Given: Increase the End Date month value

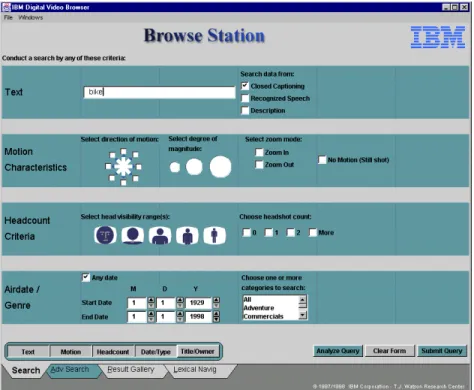Looking at the screenshot, I should pos(151,314).
